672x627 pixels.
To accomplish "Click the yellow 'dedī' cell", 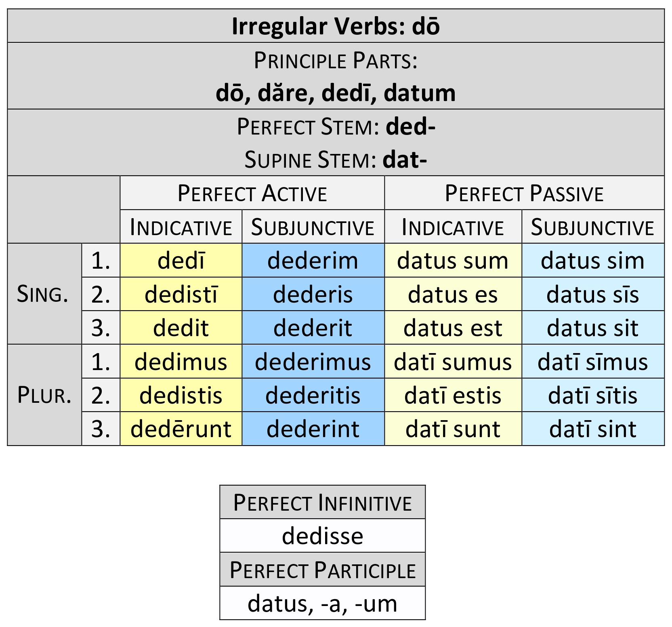I will tap(181, 261).
